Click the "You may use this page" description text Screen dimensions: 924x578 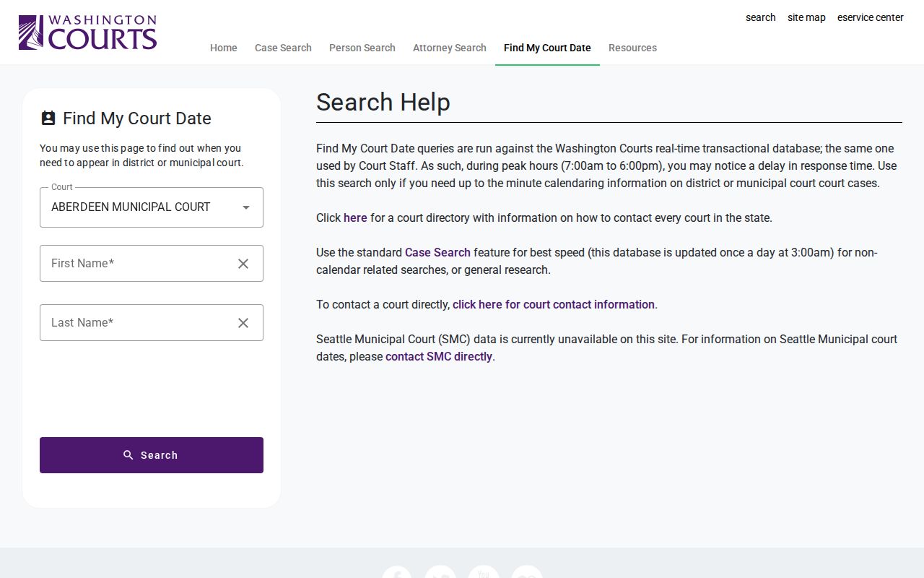(141, 155)
